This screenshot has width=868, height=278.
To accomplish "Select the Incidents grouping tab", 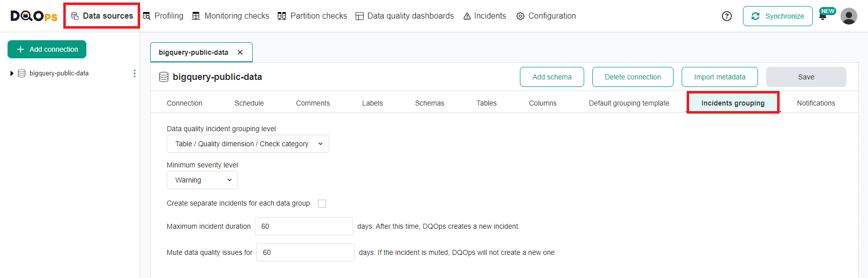I will tap(733, 103).
